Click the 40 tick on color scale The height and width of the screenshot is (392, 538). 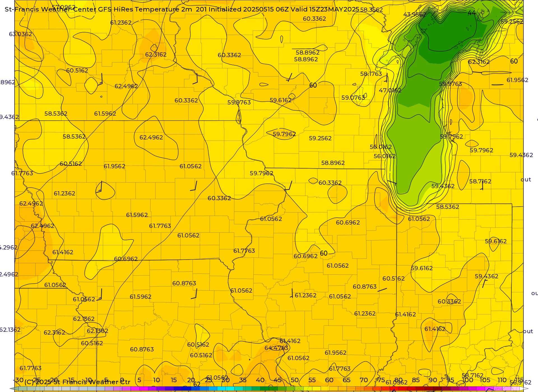pyautogui.click(x=260, y=380)
